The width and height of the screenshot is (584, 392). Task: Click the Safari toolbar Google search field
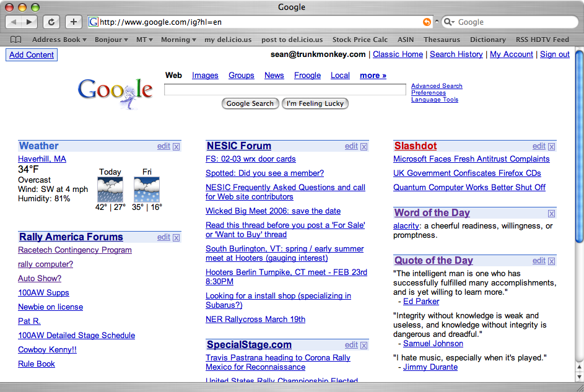[x=509, y=22]
